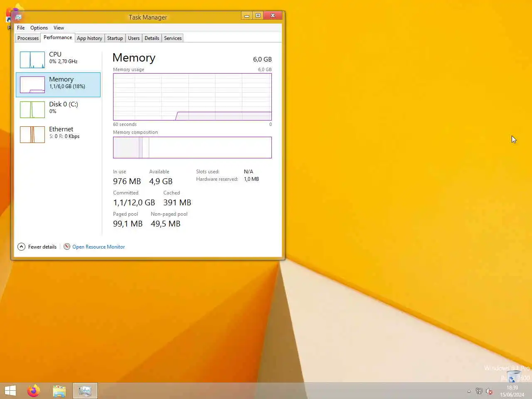Click the 60 seconds graph axis label
The width and height of the screenshot is (532, 399).
[125, 124]
